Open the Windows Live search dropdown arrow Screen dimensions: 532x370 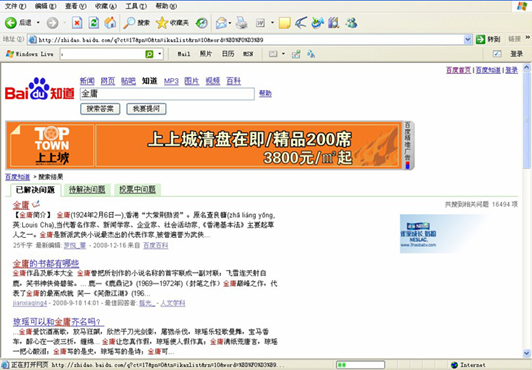tap(159, 54)
